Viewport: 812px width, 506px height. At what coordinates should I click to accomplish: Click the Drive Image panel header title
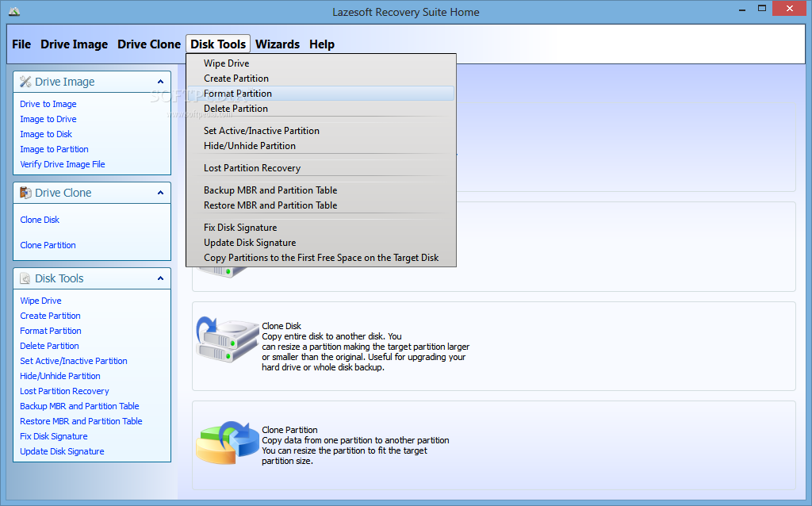65,82
